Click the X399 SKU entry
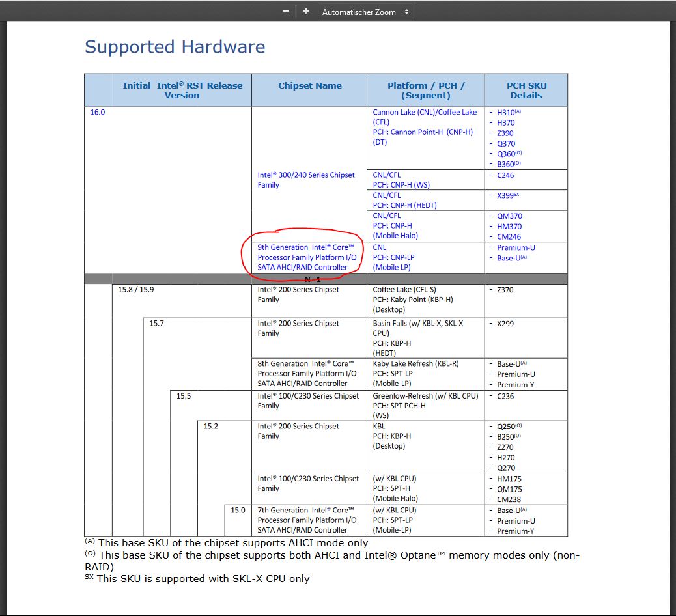676x616 pixels. [x=508, y=196]
